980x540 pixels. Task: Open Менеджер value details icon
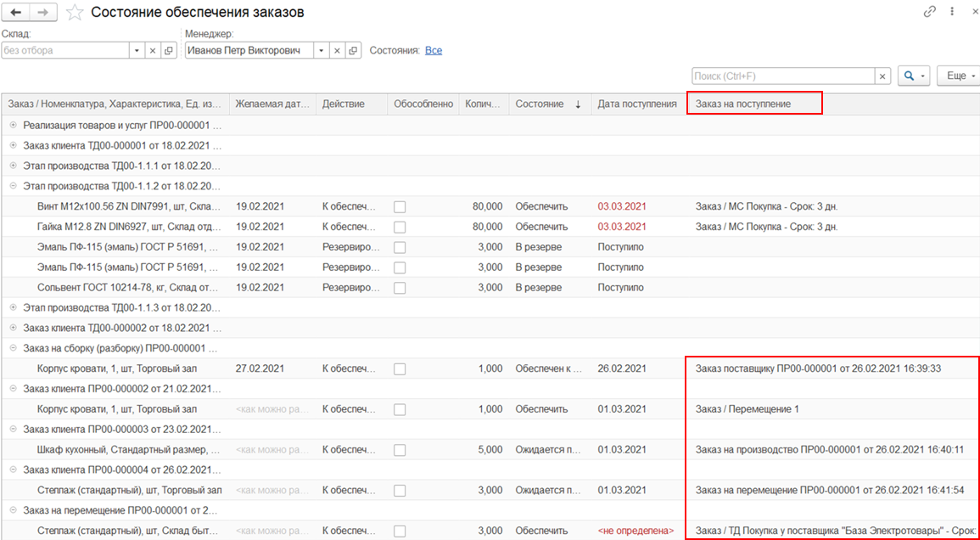[354, 51]
